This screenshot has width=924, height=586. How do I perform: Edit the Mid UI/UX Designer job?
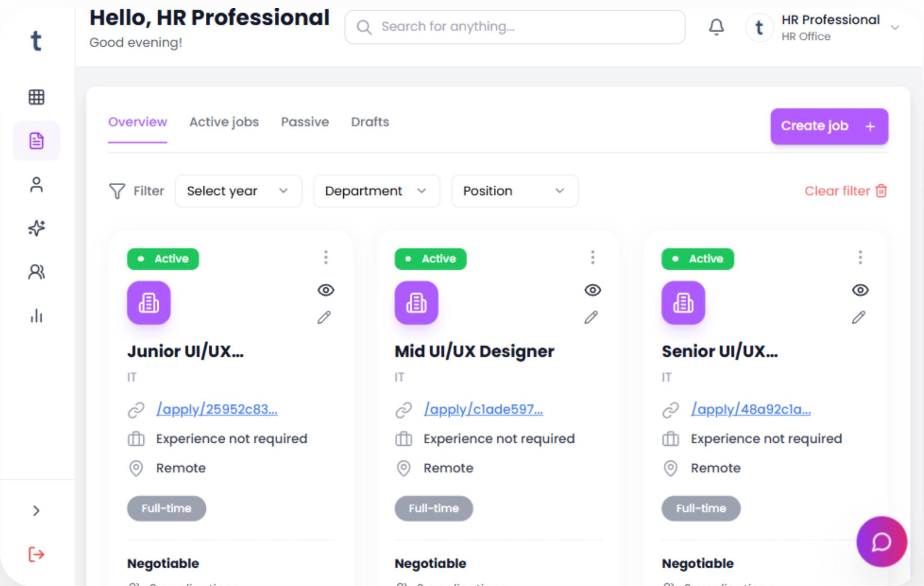coord(591,317)
